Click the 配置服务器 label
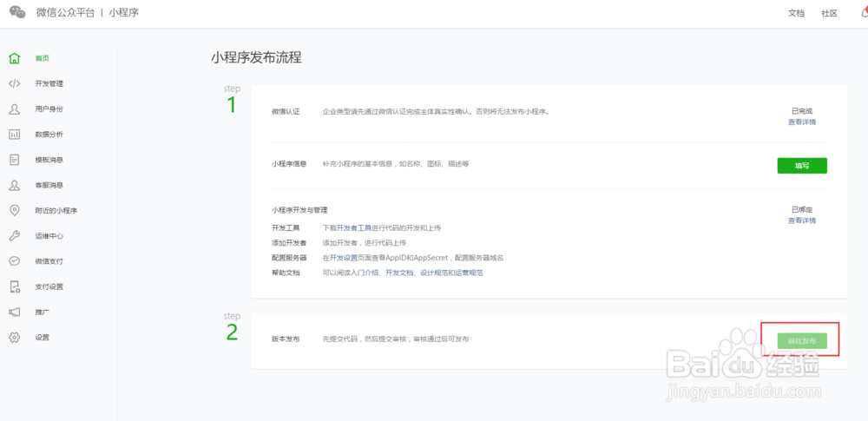The image size is (868, 421). [290, 258]
